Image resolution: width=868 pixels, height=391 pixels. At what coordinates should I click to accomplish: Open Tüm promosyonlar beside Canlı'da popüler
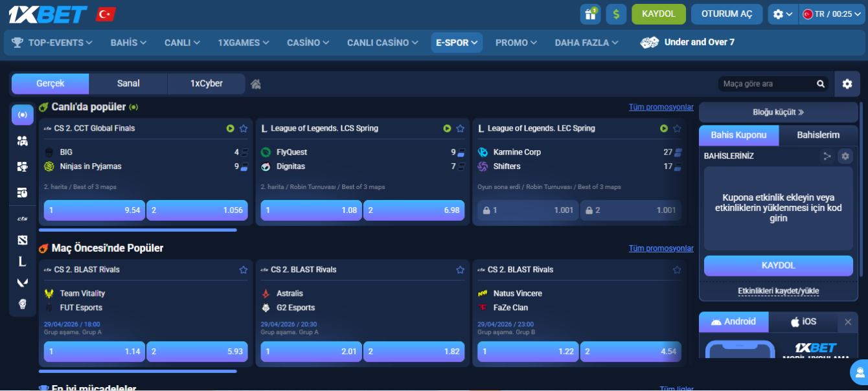[661, 107]
